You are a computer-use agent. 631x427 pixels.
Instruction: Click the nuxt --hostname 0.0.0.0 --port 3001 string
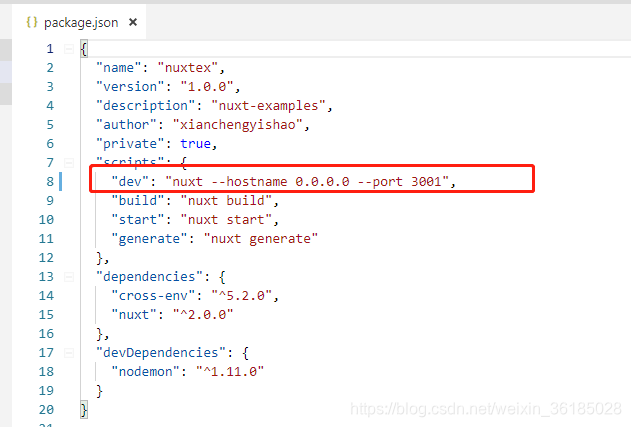pos(307,182)
